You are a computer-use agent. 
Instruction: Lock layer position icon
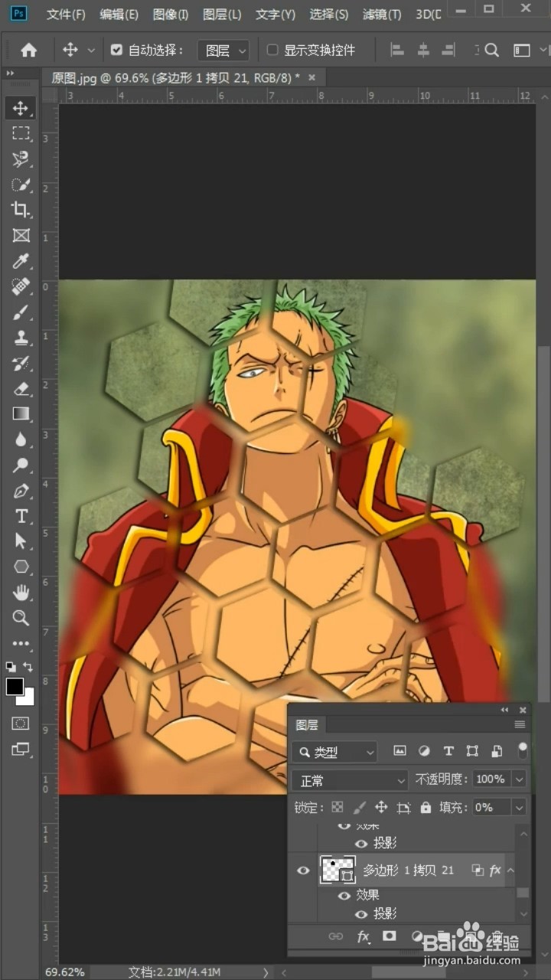pyautogui.click(x=381, y=807)
